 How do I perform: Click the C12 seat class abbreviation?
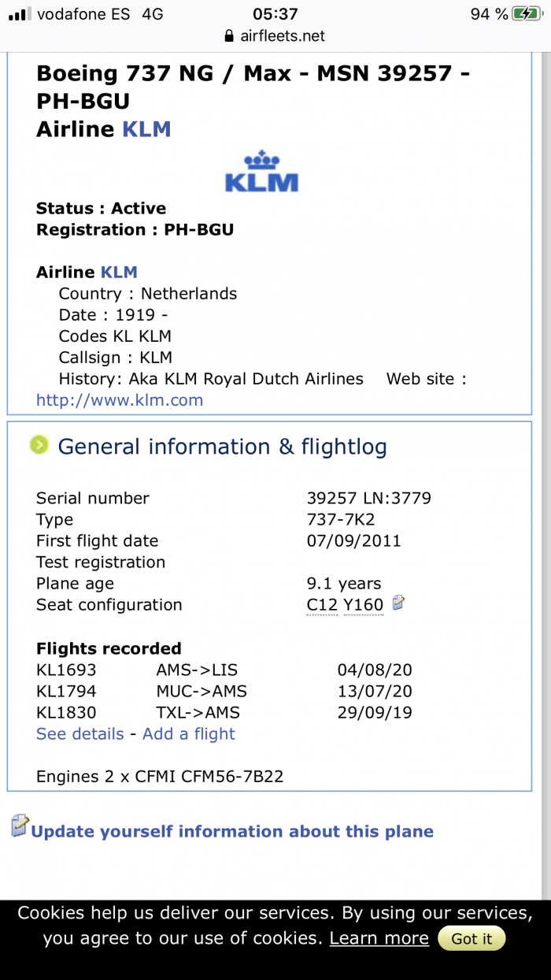coord(322,605)
